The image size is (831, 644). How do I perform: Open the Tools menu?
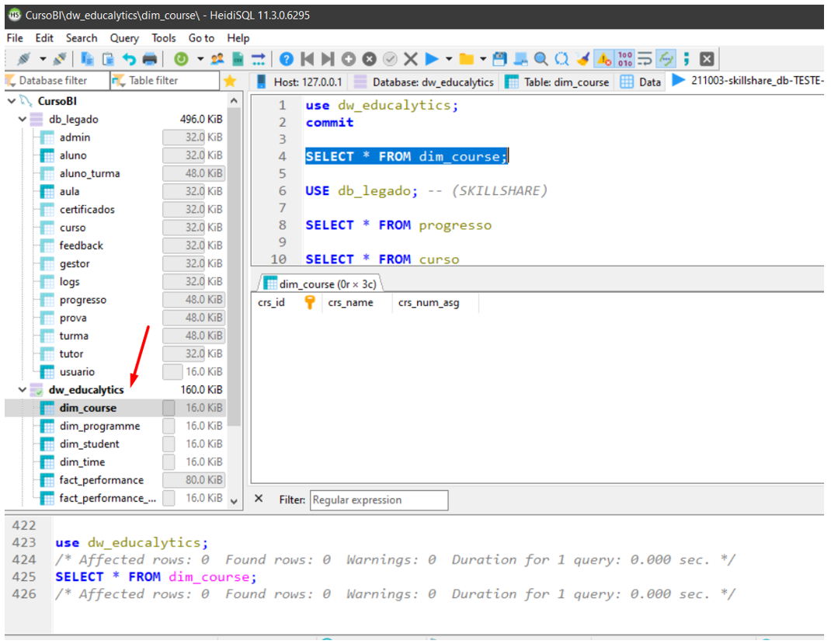tap(164, 38)
